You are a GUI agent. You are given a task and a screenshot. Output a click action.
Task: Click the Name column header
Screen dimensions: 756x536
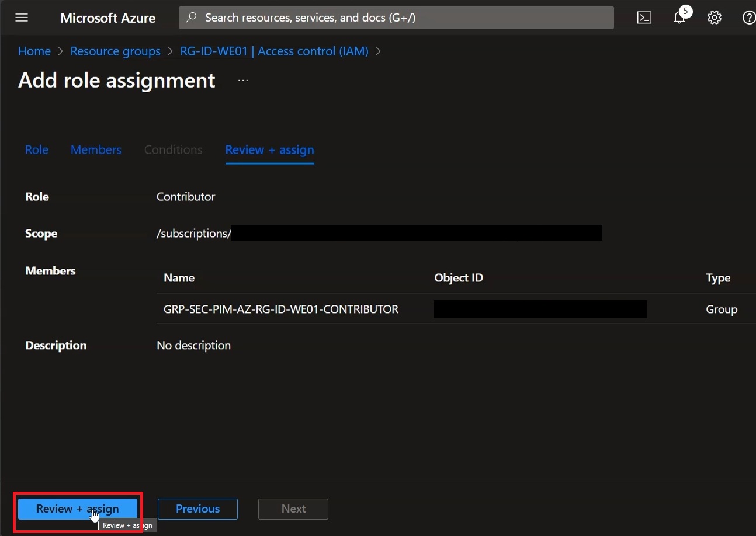(179, 278)
